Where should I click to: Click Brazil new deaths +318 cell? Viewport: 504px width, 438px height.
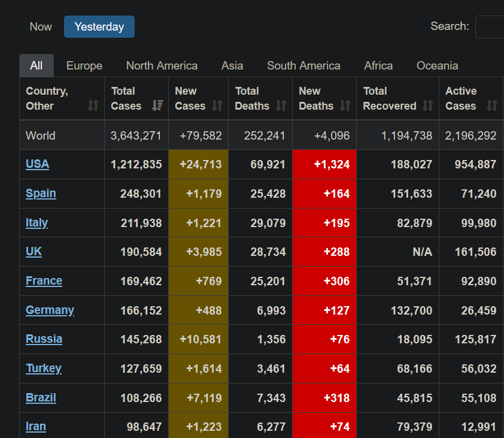click(x=324, y=398)
